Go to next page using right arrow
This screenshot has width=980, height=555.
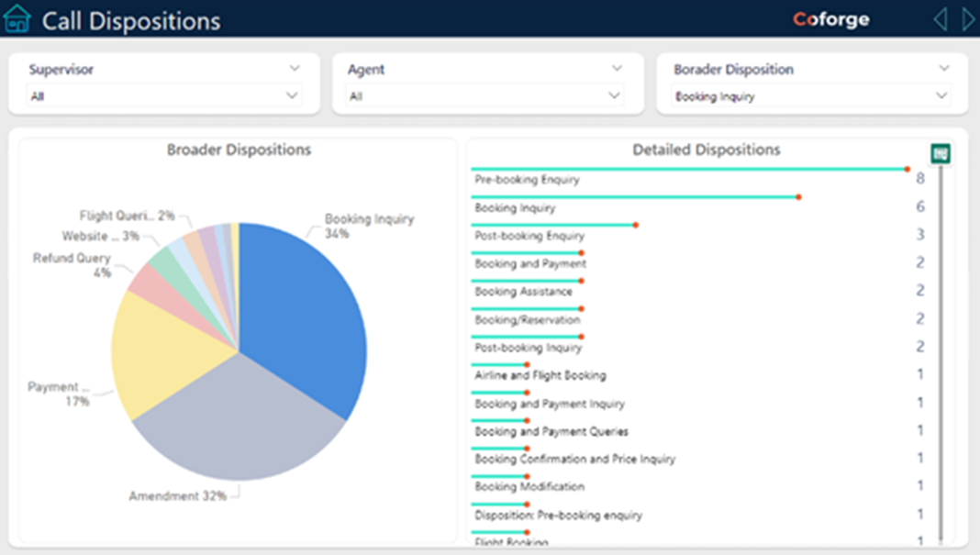(x=967, y=19)
